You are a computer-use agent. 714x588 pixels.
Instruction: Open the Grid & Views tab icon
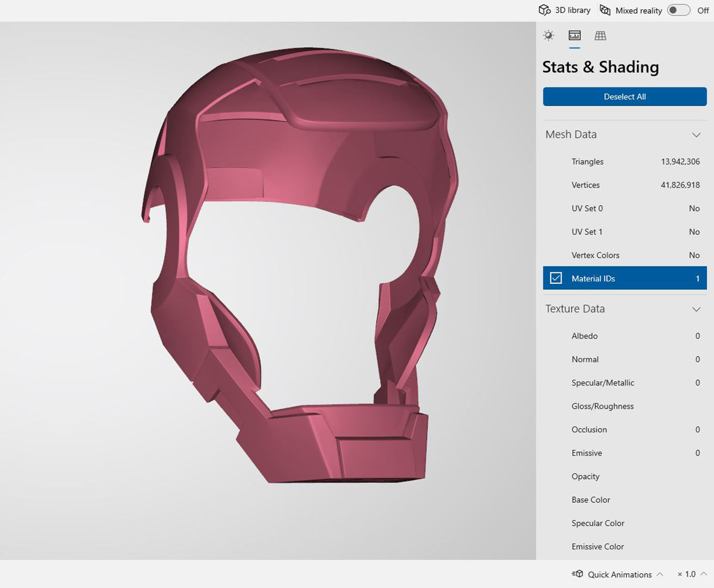pos(600,35)
